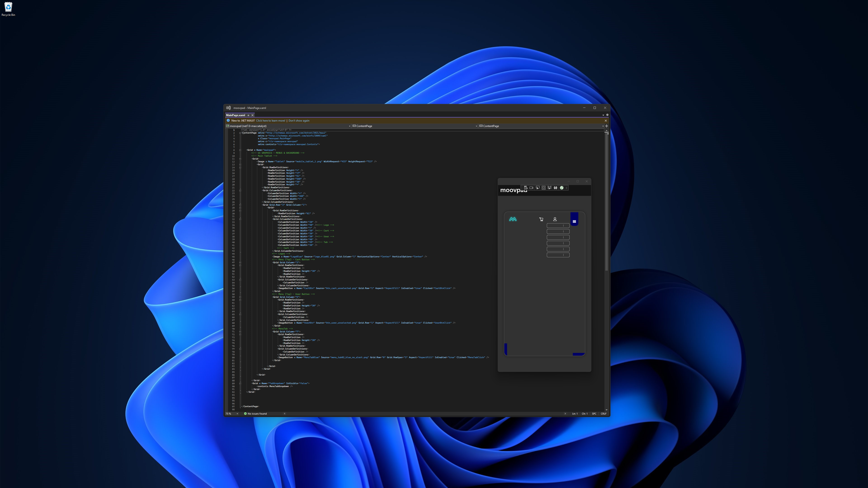This screenshot has height=488, width=868.
Task: Collapse the in-app debug toolbar chevron
Action: click(567, 188)
